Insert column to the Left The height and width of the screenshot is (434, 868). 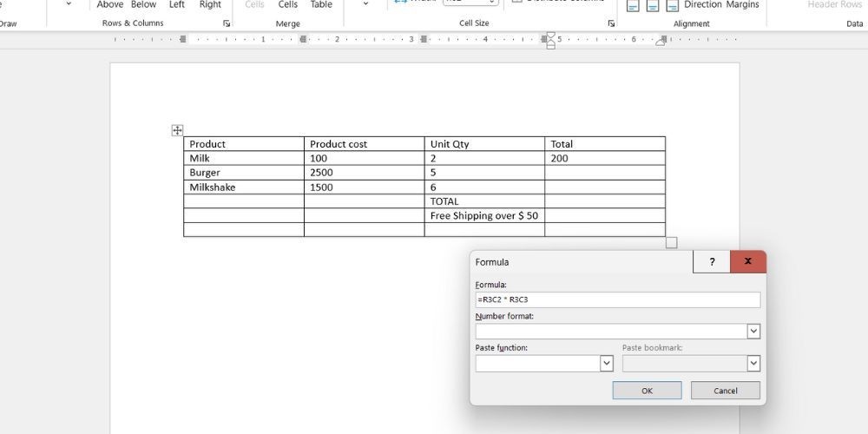pyautogui.click(x=176, y=4)
